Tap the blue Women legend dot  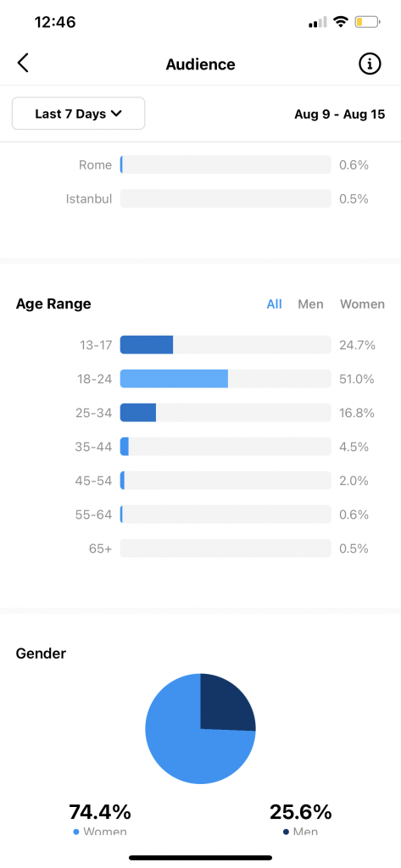pos(76,832)
